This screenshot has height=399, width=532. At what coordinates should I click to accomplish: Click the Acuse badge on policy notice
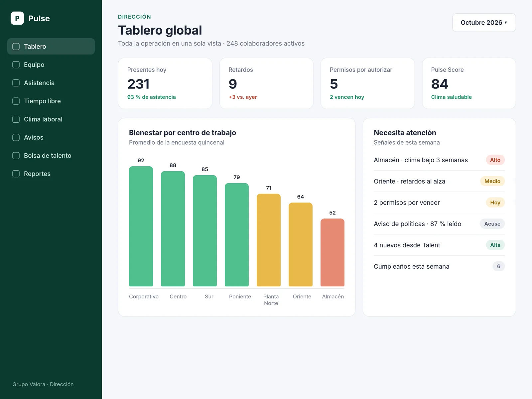coord(492,224)
